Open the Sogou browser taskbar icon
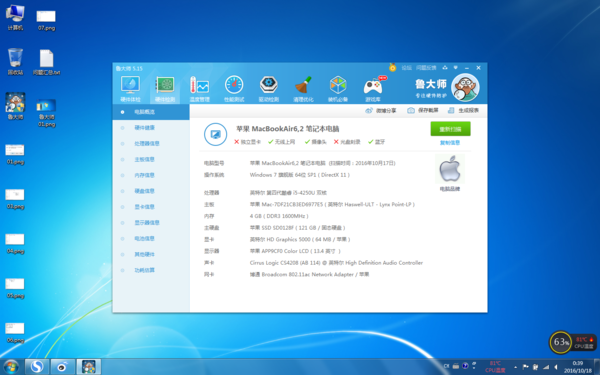 (x=37, y=367)
